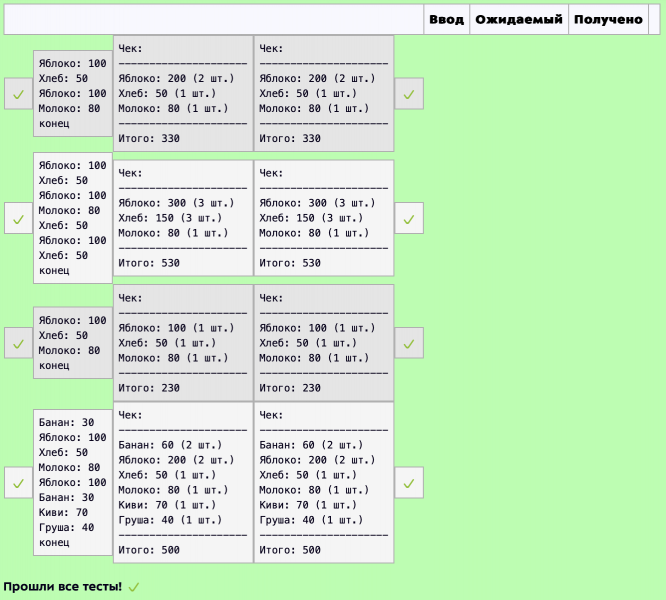Viewport: 666px width, 600px height.
Task: Select 'Итого: 500' in the received column
Action: click(x=290, y=550)
